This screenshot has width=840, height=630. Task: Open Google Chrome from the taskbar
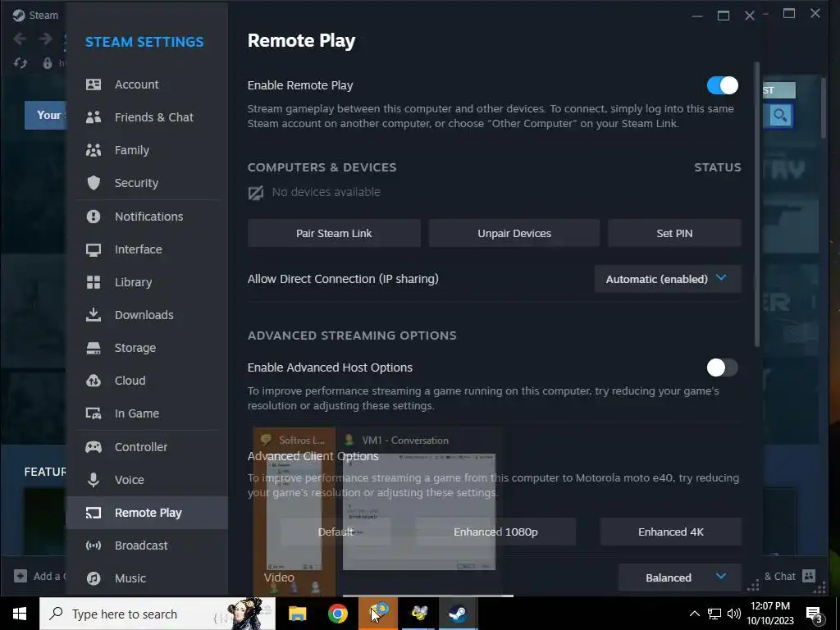pyautogui.click(x=337, y=614)
